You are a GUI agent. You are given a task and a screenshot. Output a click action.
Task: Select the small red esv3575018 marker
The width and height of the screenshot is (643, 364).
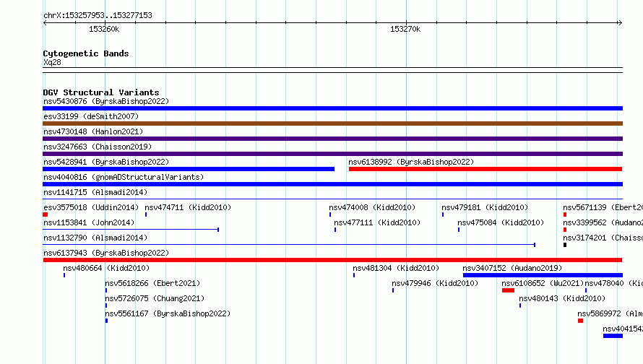(x=45, y=214)
